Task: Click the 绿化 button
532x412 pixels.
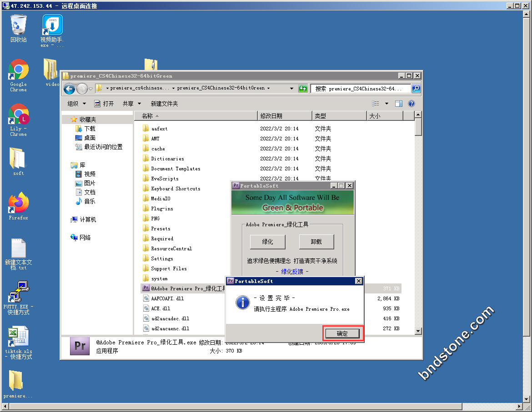Action: 267,242
